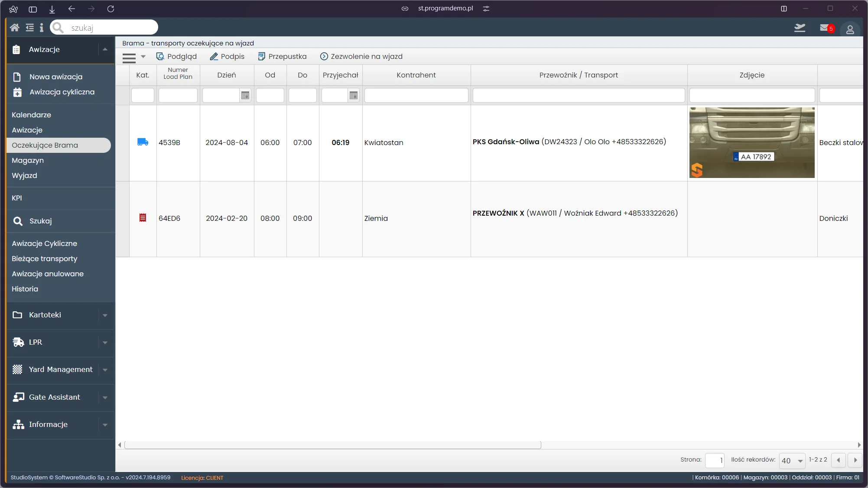The image size is (868, 488).
Task: Open mail with 5 unread messages
Action: (x=827, y=28)
